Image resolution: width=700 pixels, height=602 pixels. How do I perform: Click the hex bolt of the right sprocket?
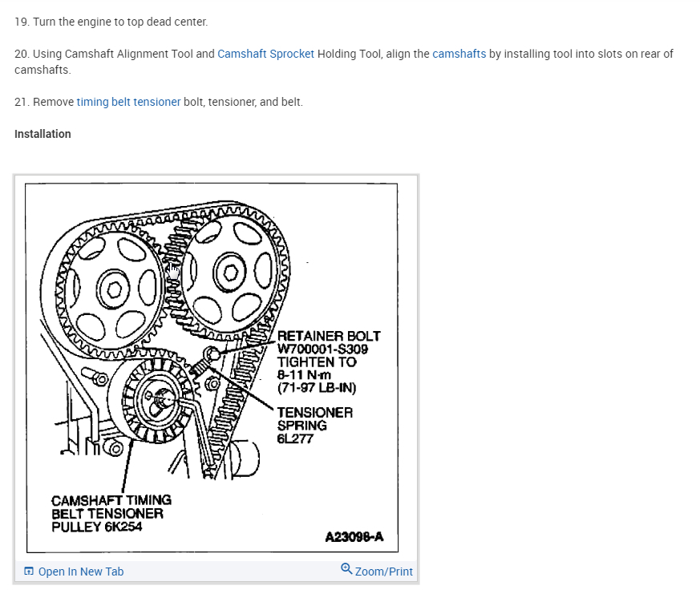point(231,273)
